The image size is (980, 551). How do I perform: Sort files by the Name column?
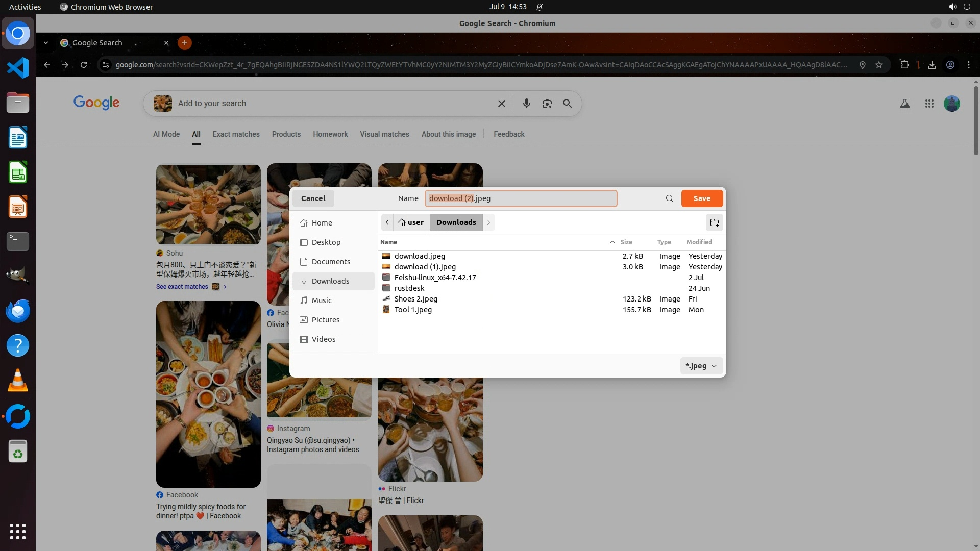point(388,242)
